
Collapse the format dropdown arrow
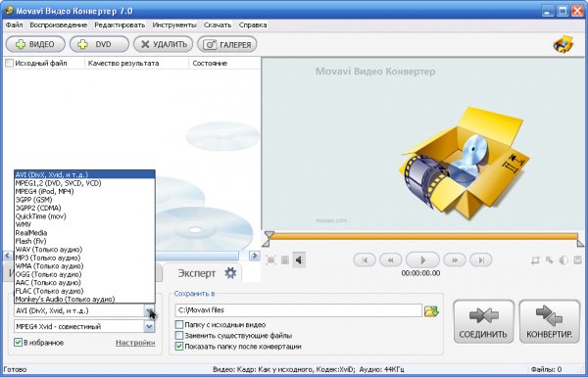149,310
